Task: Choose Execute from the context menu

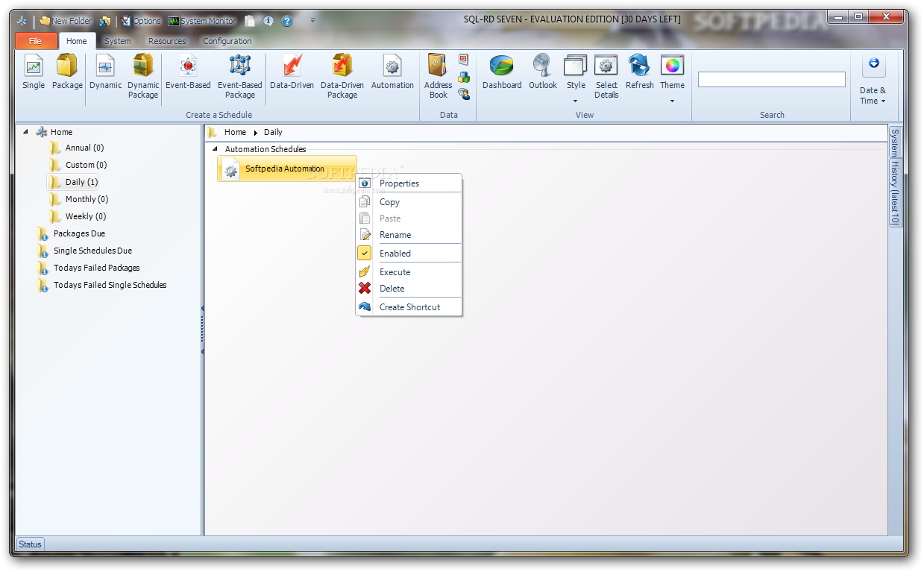Action: tap(409, 272)
